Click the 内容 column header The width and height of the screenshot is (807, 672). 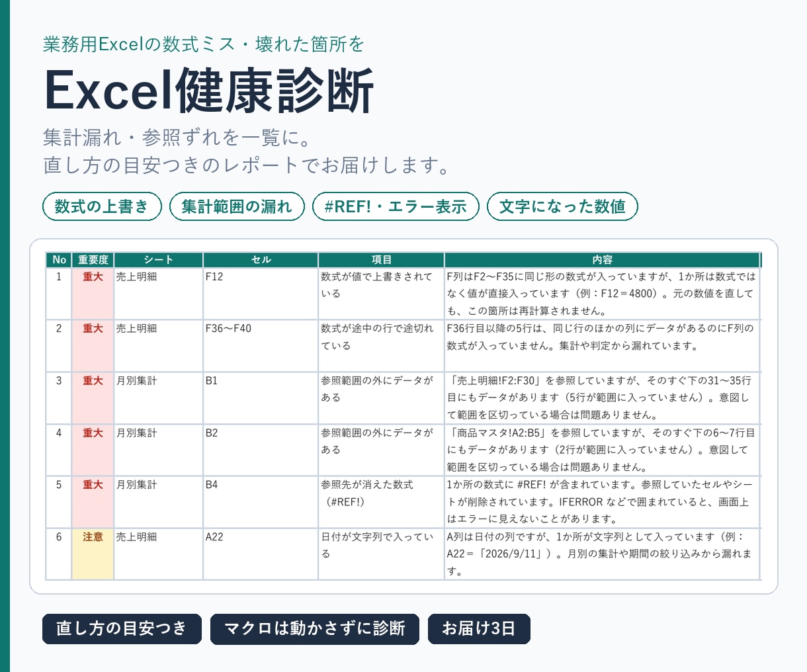coord(603,260)
